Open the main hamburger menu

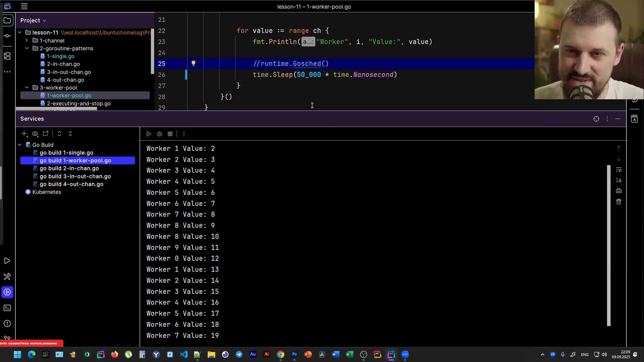24,6
